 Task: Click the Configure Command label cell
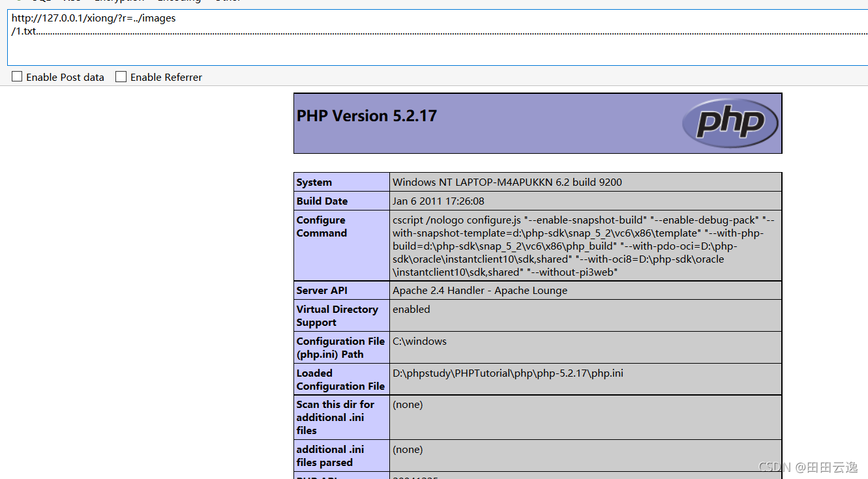342,246
